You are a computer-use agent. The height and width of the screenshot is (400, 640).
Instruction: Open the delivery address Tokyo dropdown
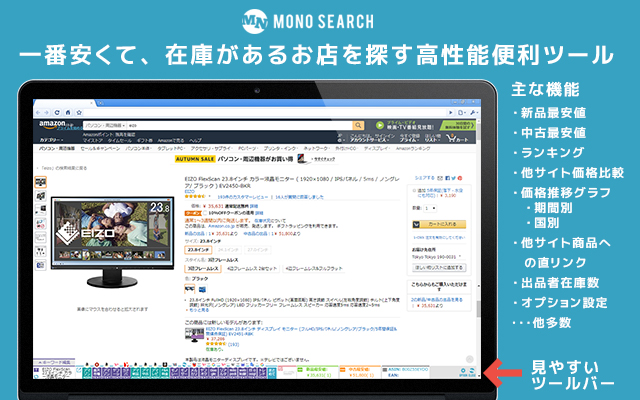[437, 257]
